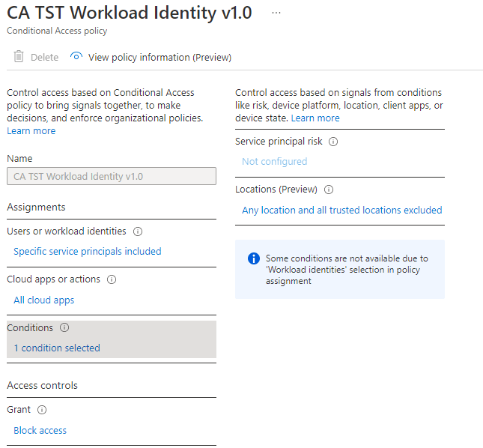483x448 pixels.
Task: Click the eye icon for policy information
Action: [x=76, y=57]
